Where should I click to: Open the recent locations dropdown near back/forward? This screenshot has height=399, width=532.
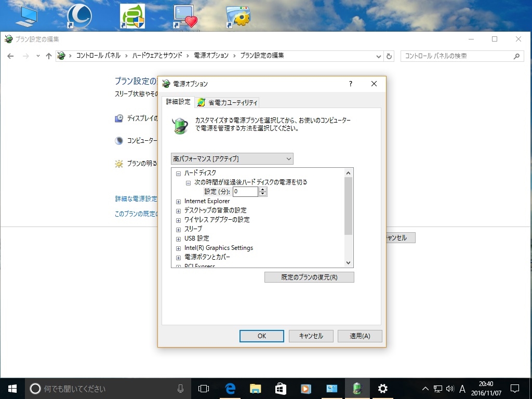pyautogui.click(x=38, y=56)
